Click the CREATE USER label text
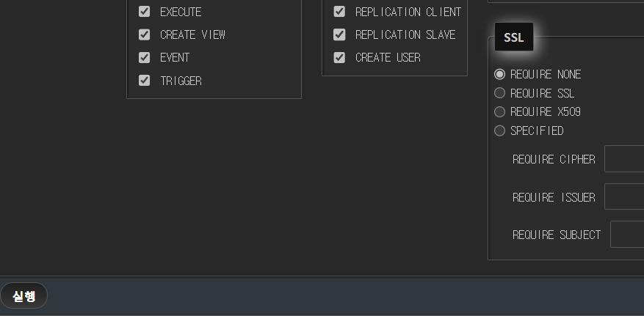 [x=388, y=57]
